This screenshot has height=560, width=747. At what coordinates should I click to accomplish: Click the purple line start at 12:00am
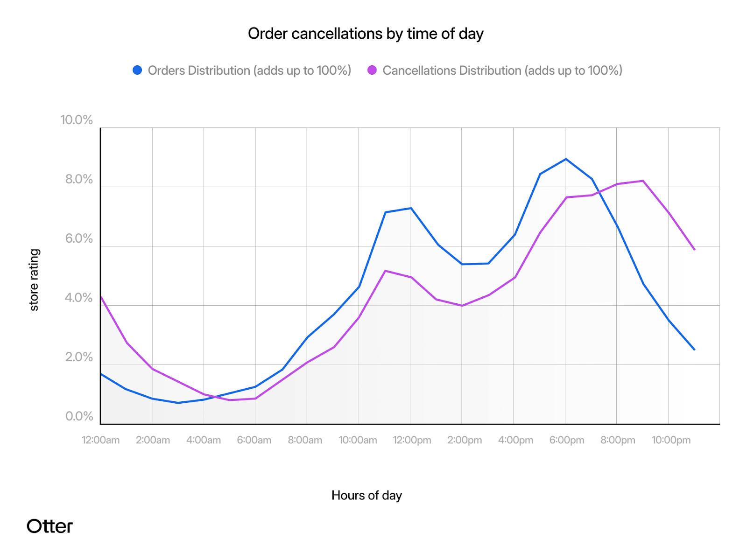point(101,297)
